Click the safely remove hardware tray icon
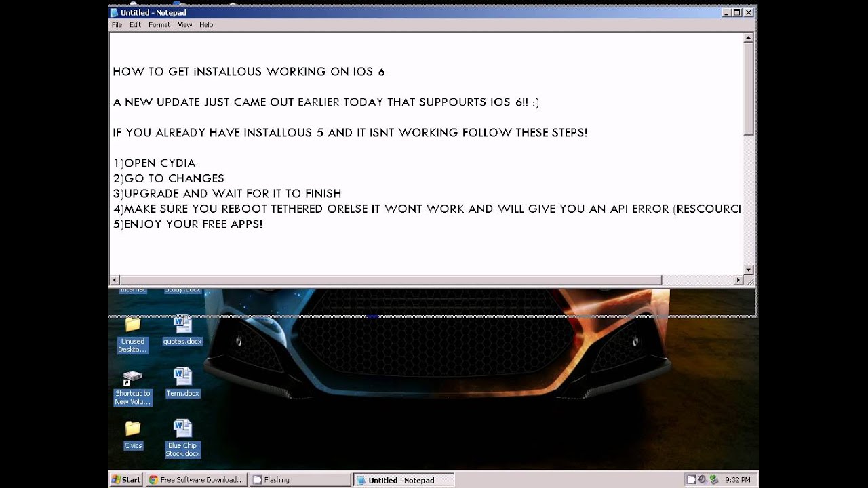 (713, 480)
